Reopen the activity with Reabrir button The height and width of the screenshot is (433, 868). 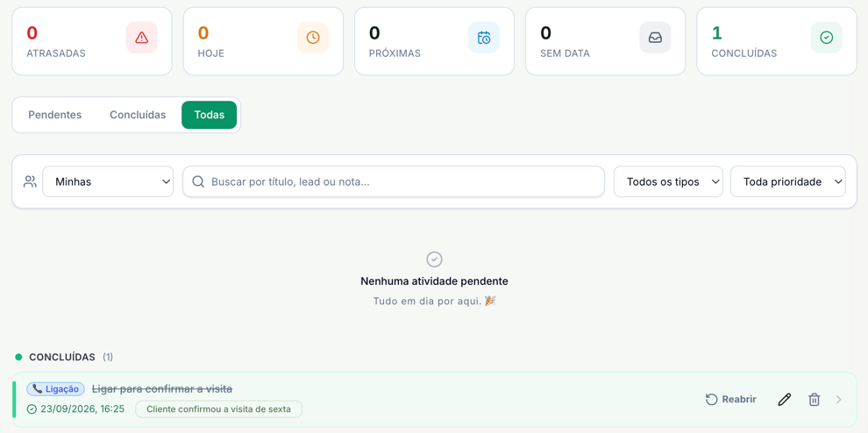[x=730, y=399]
